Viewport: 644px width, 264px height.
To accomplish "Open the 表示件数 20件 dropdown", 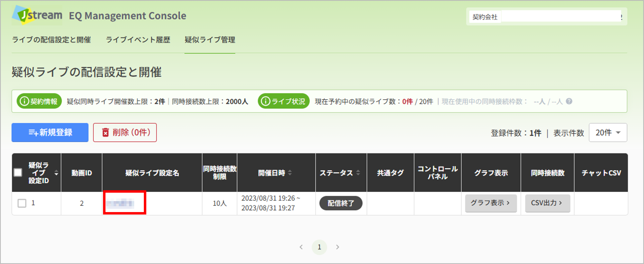I will click(x=608, y=132).
